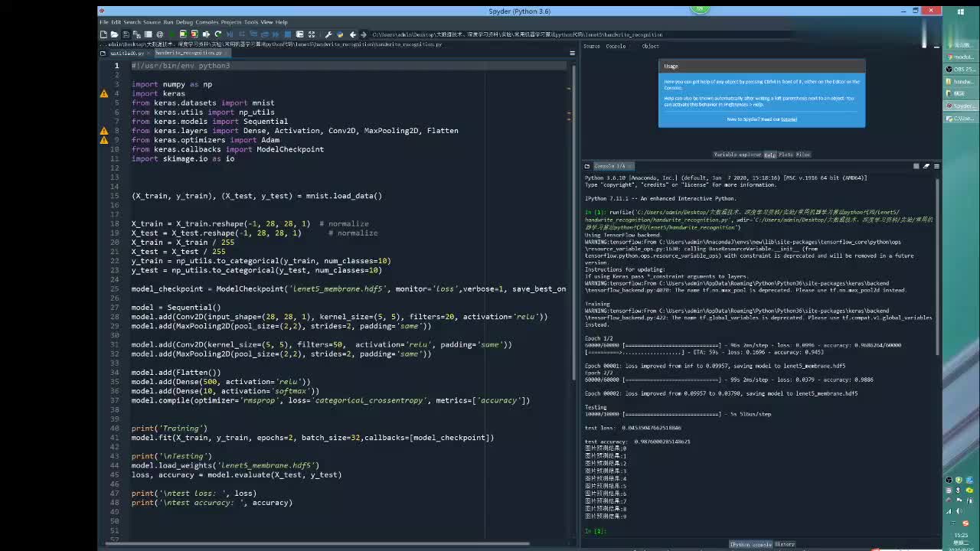
Task: Click the system clock showing 15:25
Action: (961, 536)
